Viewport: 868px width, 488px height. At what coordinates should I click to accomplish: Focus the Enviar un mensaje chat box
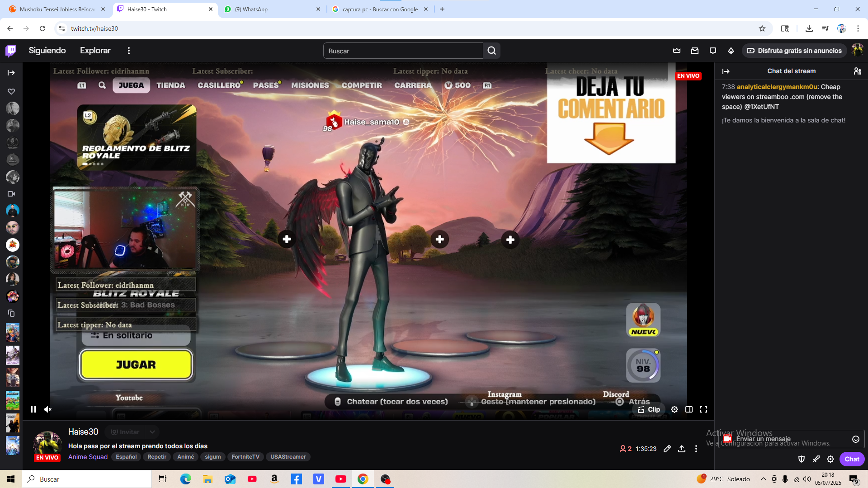[792, 439]
